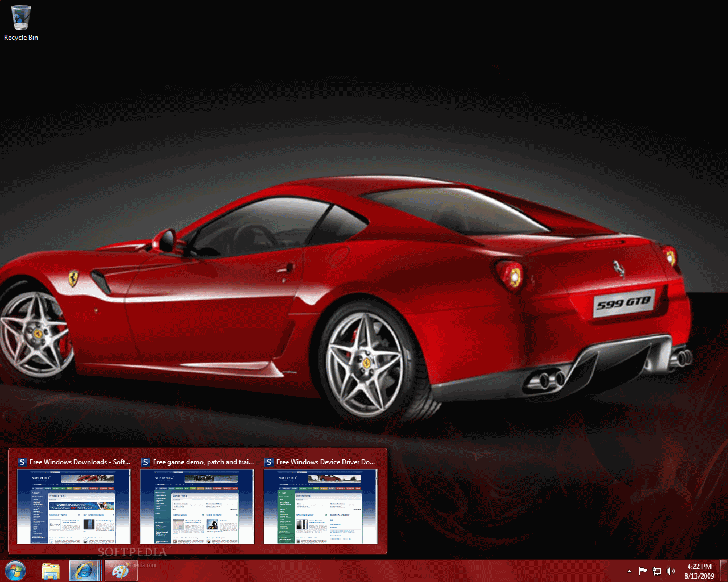Switch to Free game demo thumbnail
Viewport: 728px width, 582px height.
[197, 506]
